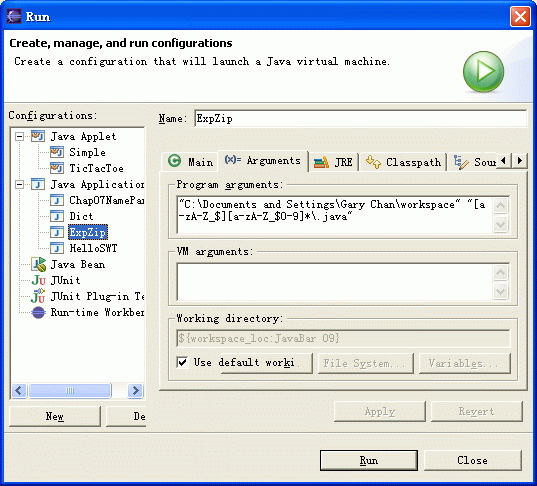Select the Run-time Workbench icon

(38, 312)
